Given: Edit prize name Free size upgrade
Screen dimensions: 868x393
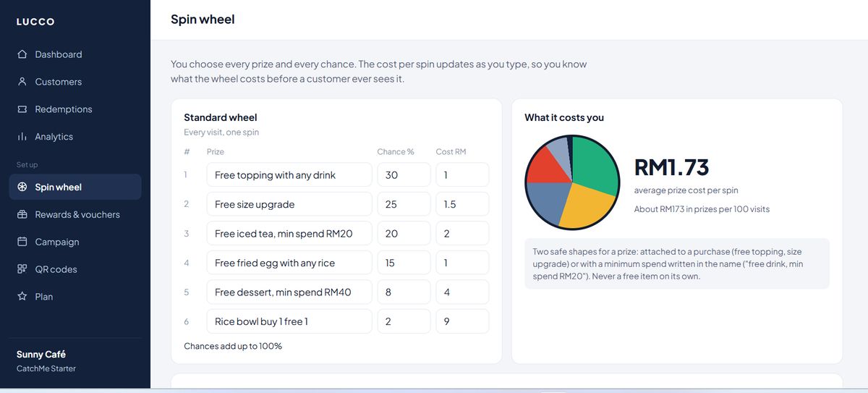Looking at the screenshot, I should click(x=289, y=204).
